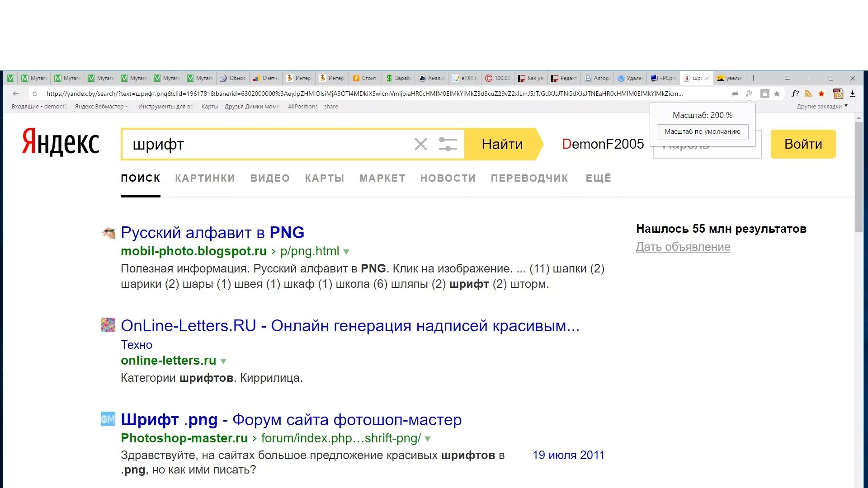Viewport: 868px width, 488px height.
Task: Open the browser hamburger menu
Action: coord(787,78)
